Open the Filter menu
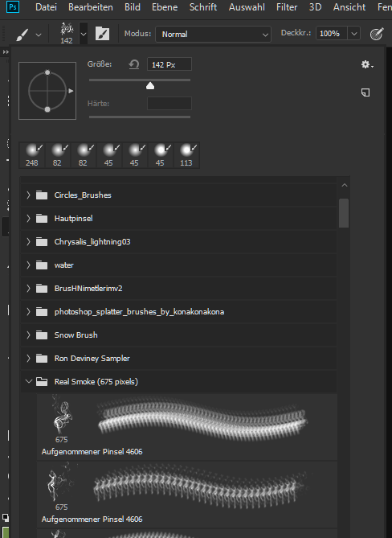Viewport: 392px width, 538px height. click(287, 7)
